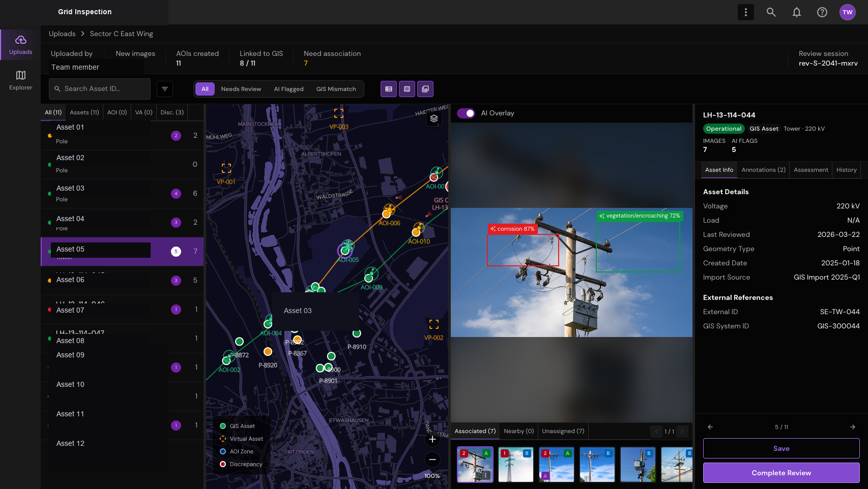Switch to Unassigned (7) images tab
Image resolution: width=868 pixels, height=489 pixels.
coord(563,431)
